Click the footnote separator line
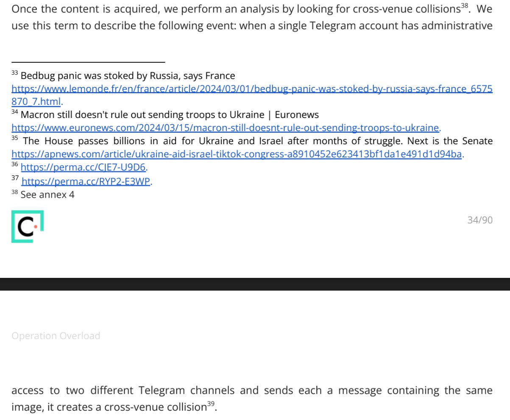The width and height of the screenshot is (510, 420). (x=88, y=62)
